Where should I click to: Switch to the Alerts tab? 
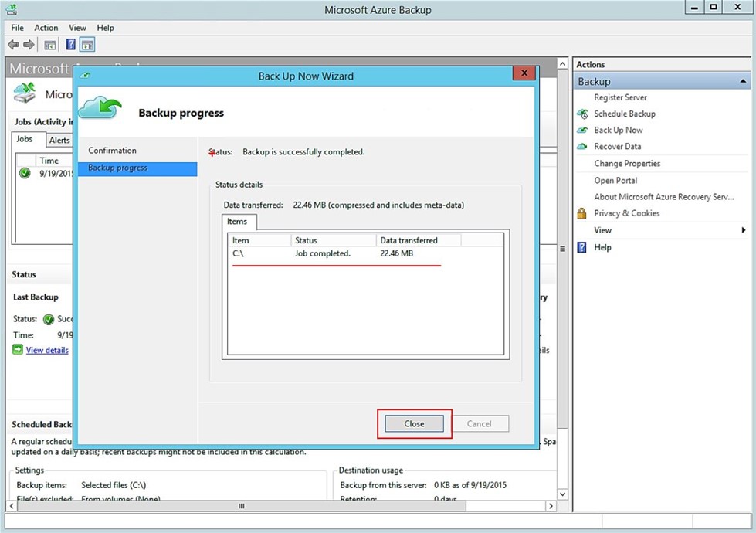pos(59,141)
